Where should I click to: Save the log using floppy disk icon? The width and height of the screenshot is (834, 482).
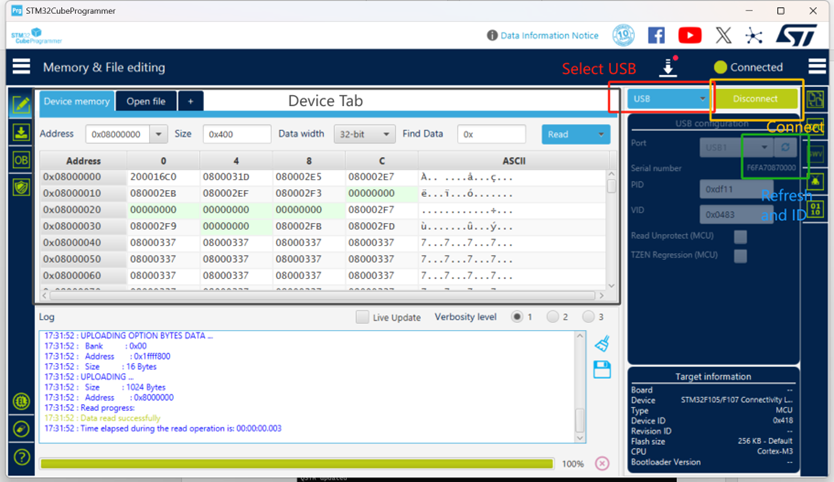click(x=602, y=370)
